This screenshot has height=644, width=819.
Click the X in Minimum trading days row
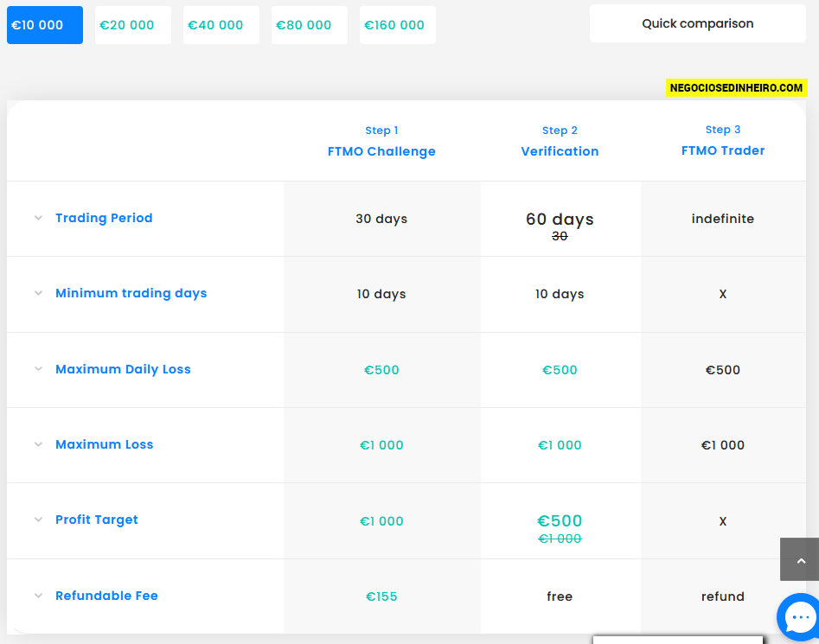click(723, 295)
